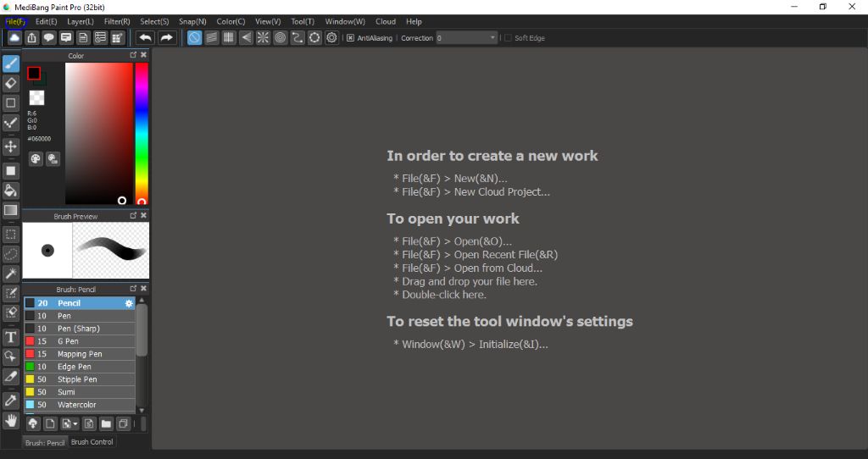The height and width of the screenshot is (459, 868).
Task: Click the speech bubble icon in toolbar
Action: point(48,37)
